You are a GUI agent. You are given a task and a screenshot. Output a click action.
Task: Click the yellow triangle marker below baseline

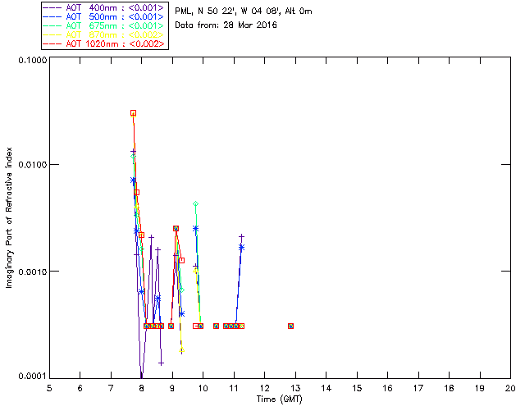(182, 350)
